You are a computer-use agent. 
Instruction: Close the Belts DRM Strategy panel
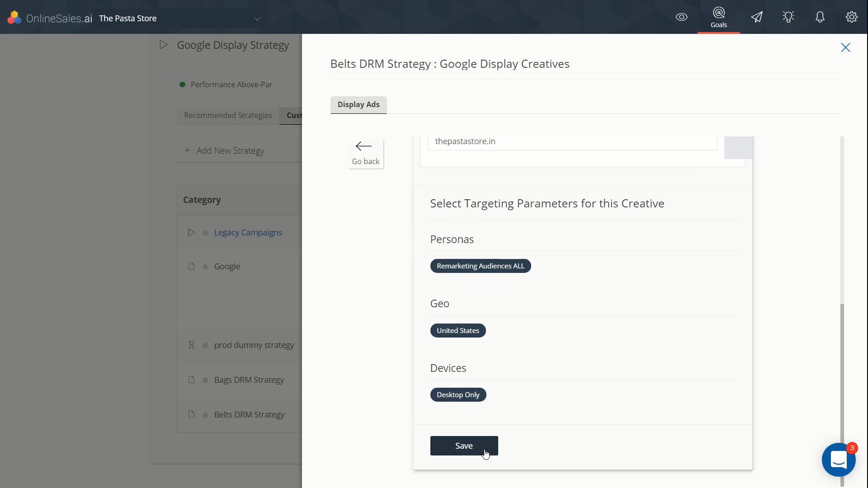click(x=845, y=47)
